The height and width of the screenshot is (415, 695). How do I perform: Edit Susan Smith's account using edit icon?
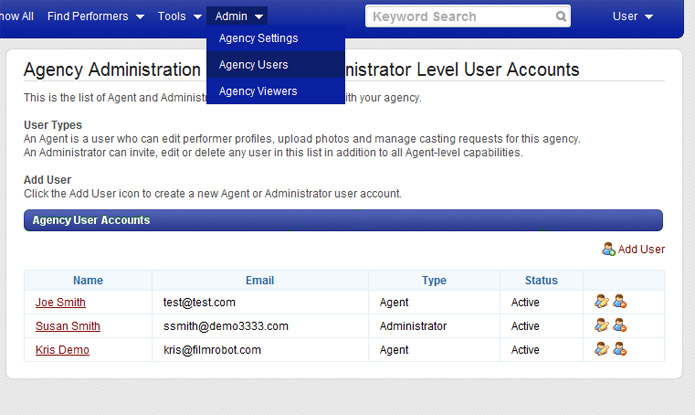click(x=601, y=325)
